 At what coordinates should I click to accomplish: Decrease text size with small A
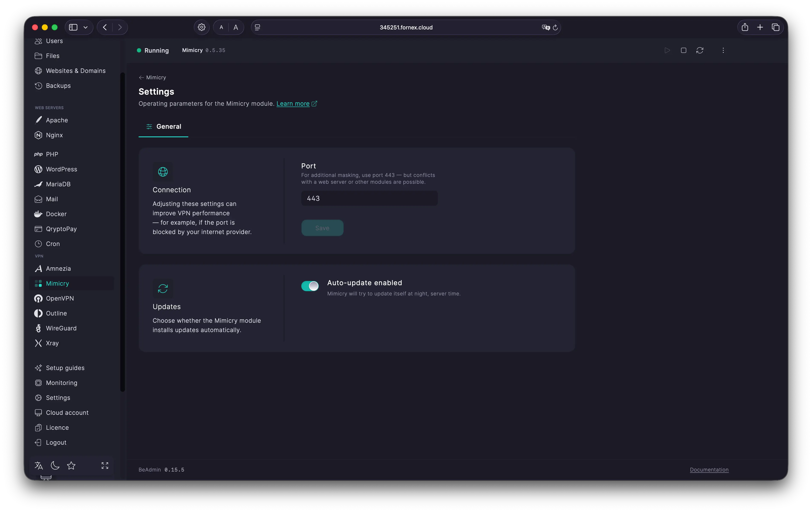coord(221,27)
